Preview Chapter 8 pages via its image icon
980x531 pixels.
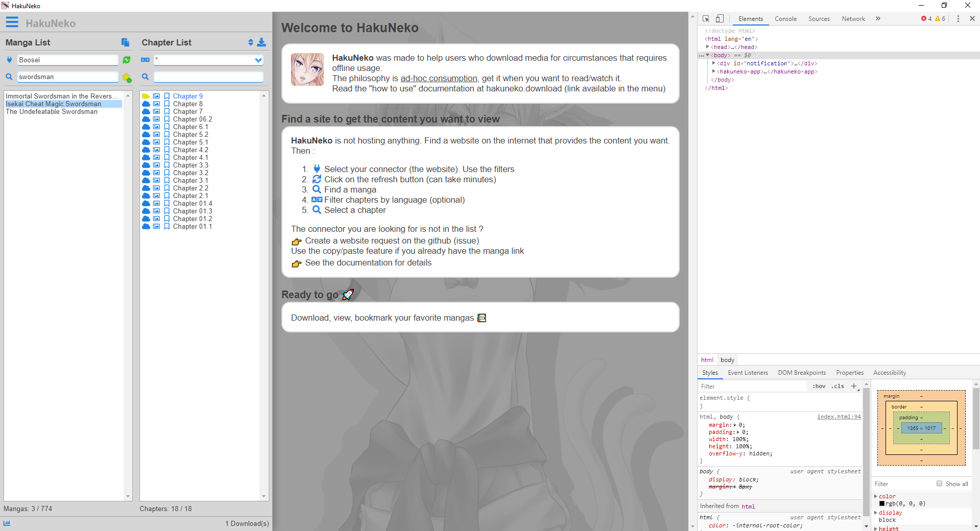156,104
